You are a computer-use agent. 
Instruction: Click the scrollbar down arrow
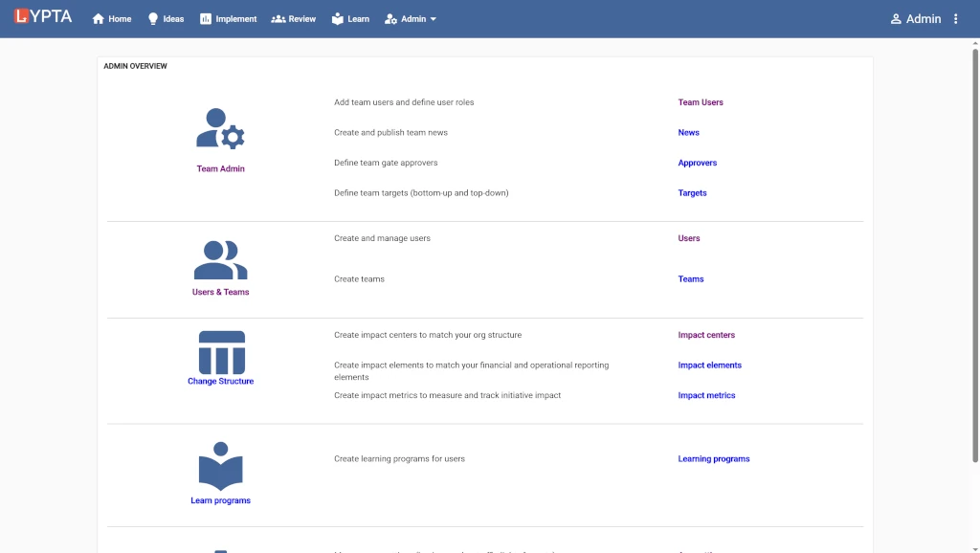[x=975, y=548]
